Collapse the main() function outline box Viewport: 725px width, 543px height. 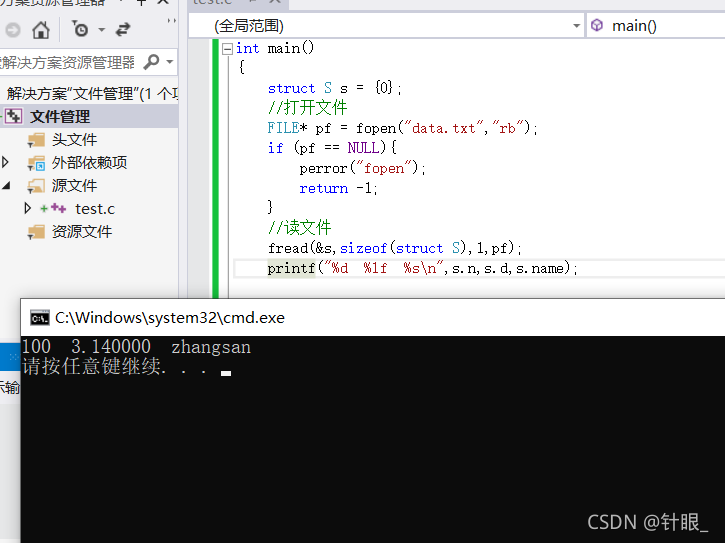[227, 49]
